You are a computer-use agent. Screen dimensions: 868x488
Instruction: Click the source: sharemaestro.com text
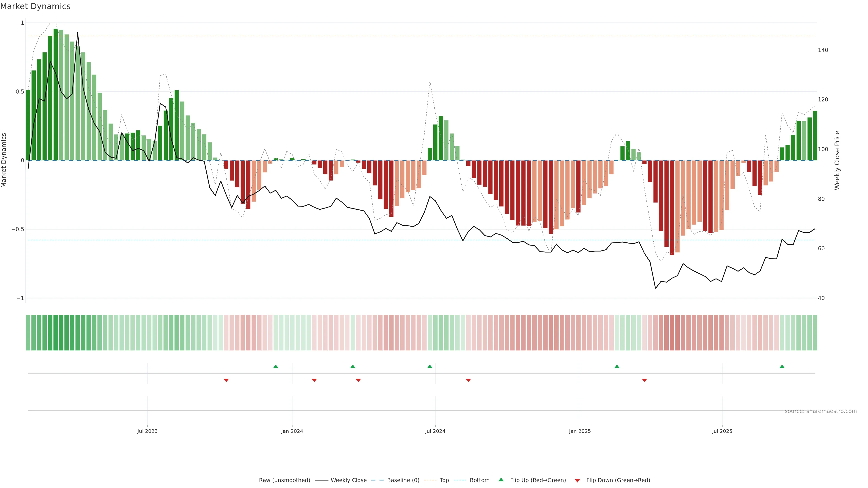pos(820,411)
